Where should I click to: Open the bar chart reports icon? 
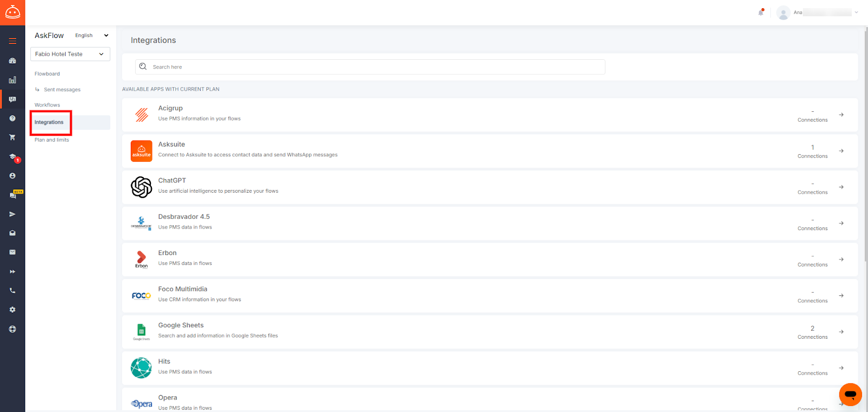12,80
